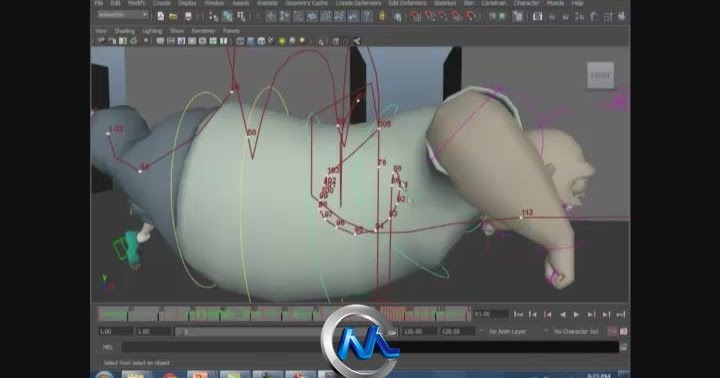Click the green light sphere icon in panel toolbar
The width and height of the screenshot is (720, 378).
pyautogui.click(x=282, y=41)
